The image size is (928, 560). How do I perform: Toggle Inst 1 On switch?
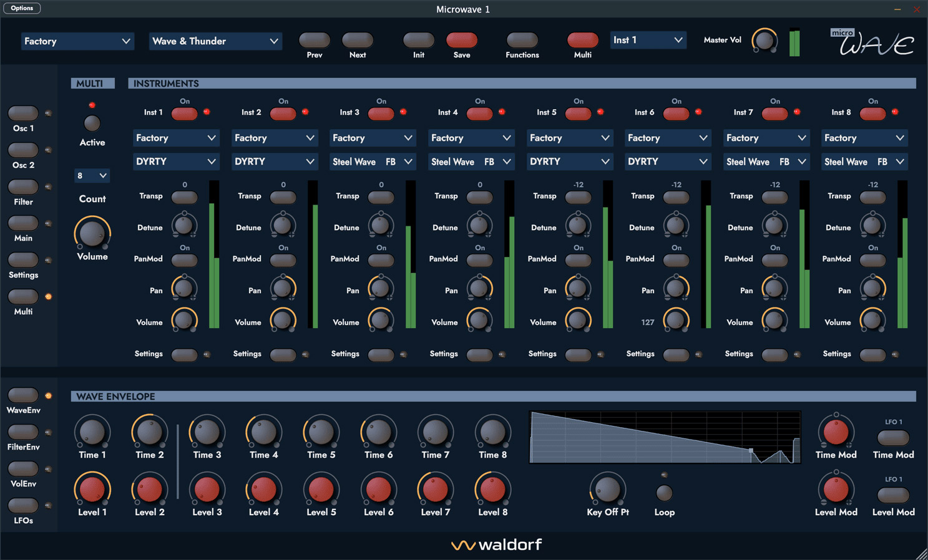(x=184, y=113)
